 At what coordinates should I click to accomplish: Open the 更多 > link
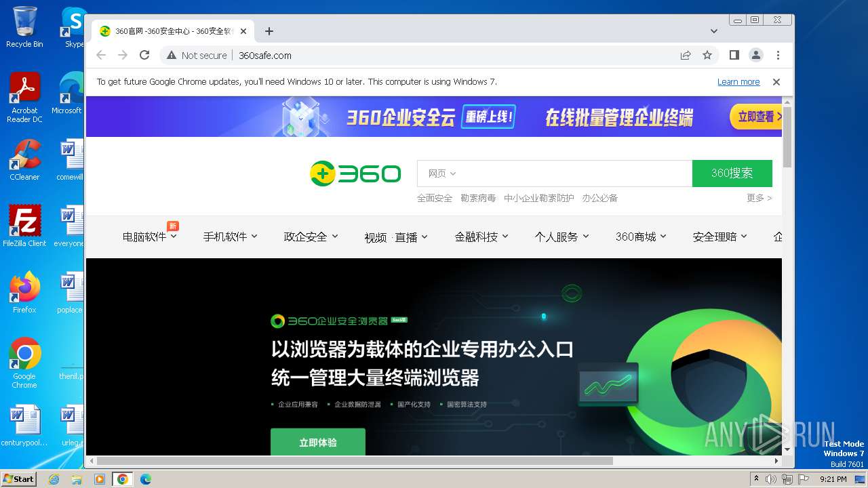[759, 198]
